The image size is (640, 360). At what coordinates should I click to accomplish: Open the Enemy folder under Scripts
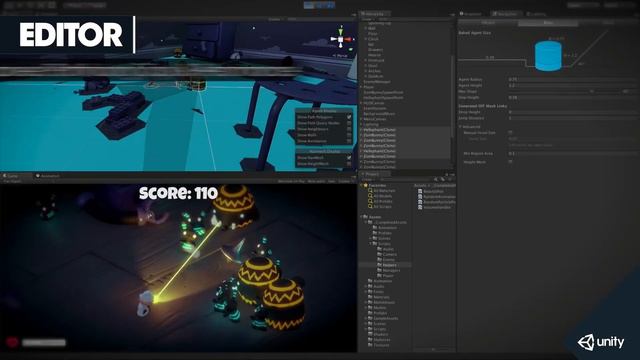[x=389, y=260]
